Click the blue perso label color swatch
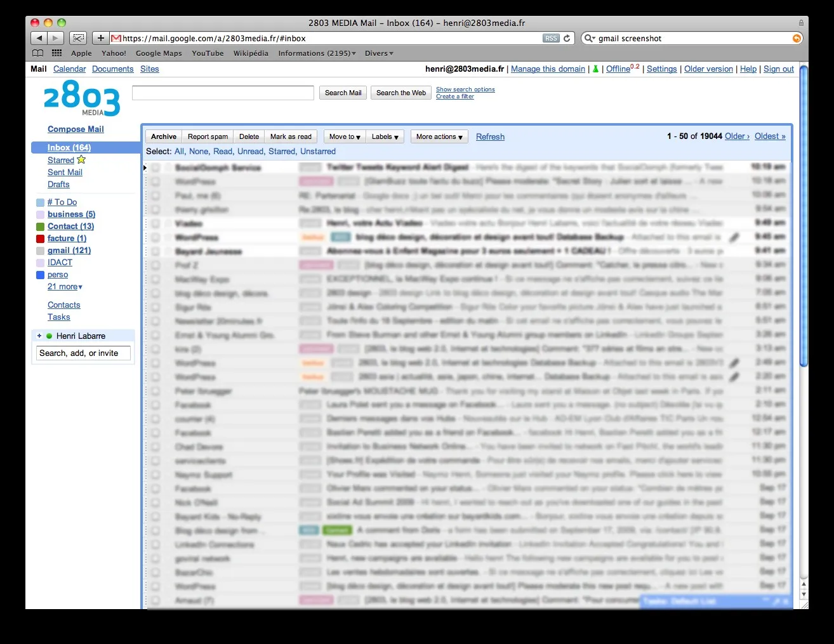The image size is (834, 644). tap(41, 275)
